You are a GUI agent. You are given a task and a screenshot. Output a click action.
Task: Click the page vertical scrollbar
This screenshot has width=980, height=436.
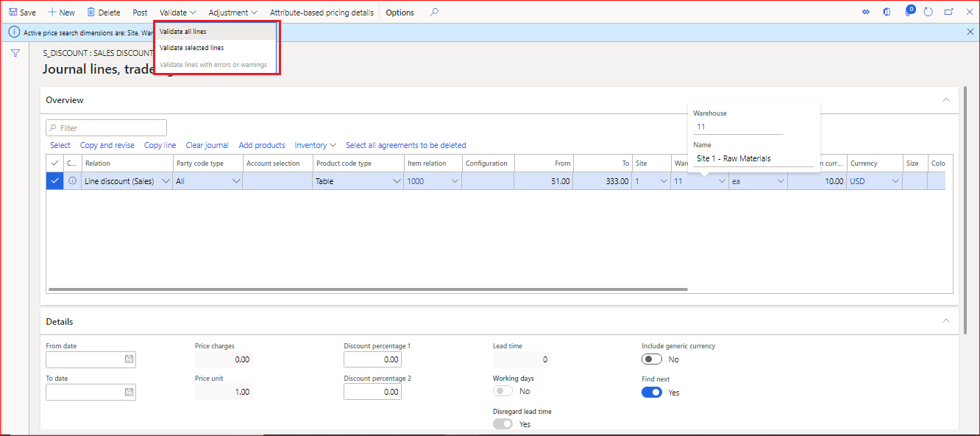click(x=965, y=210)
